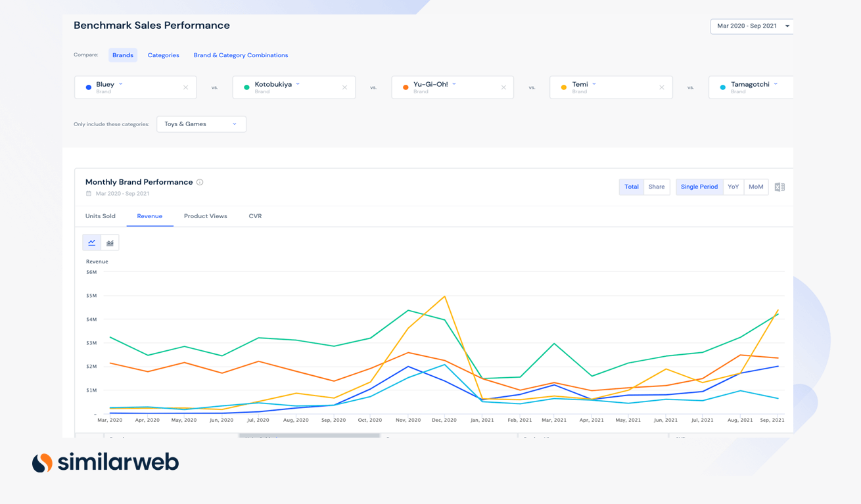Remove the Yu-Gi-Oh! brand with its X icon
Viewport: 861px width, 504px height.
(503, 86)
